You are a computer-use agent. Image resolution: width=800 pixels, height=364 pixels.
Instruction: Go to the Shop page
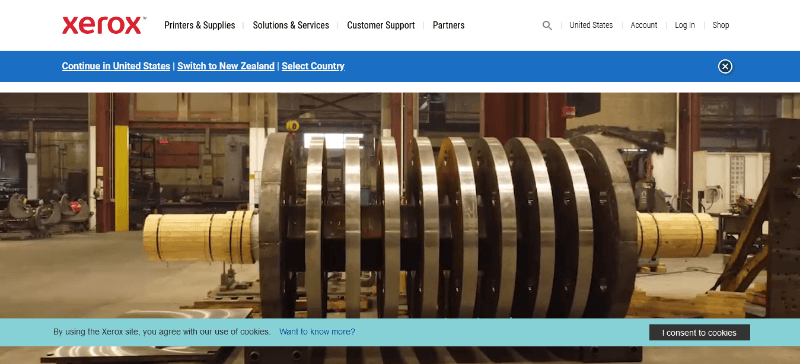click(720, 25)
